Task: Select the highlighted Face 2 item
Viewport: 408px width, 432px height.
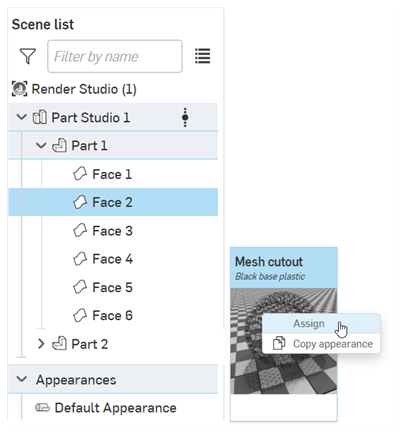Action: point(113,202)
